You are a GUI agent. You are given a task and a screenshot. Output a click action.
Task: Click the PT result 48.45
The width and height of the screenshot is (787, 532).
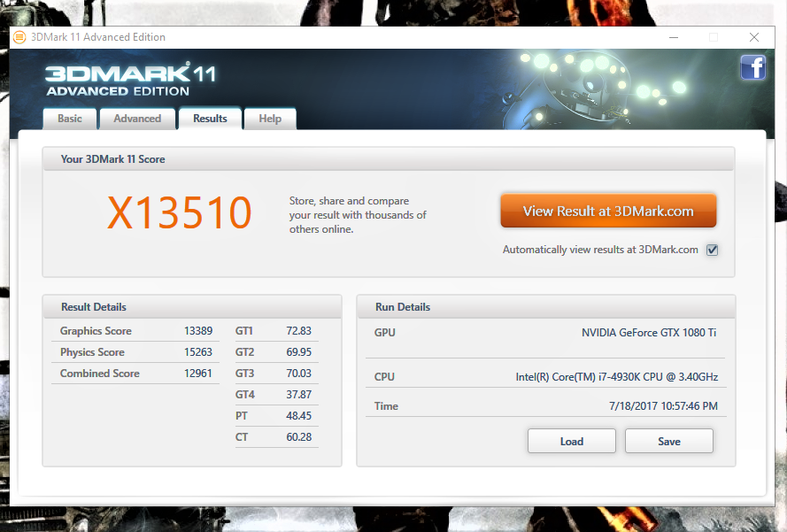298,416
